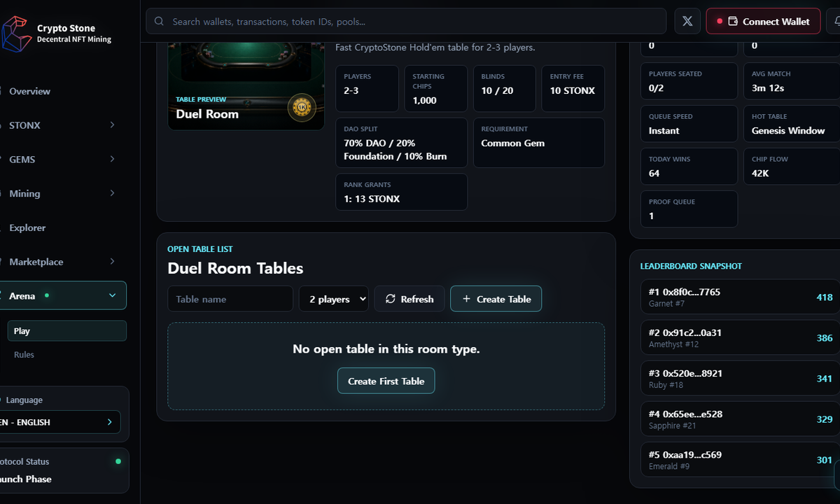Click the BLINDS 10 / 20 card
This screenshot has height=504, width=840.
tap(505, 89)
